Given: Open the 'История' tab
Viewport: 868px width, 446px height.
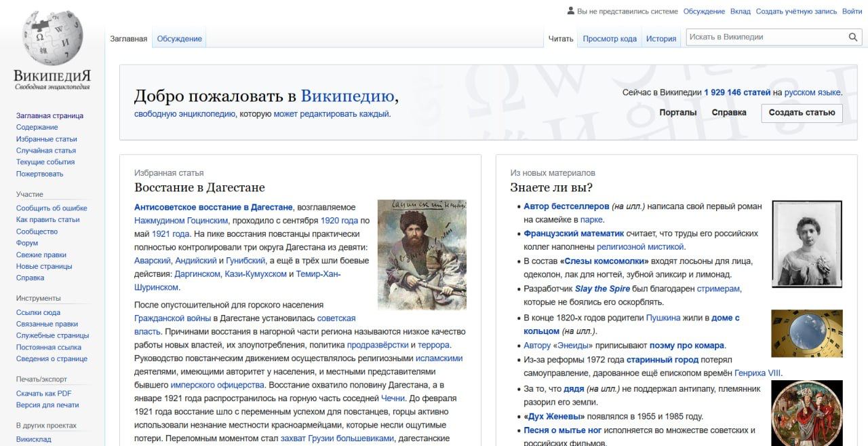Looking at the screenshot, I should coord(661,39).
